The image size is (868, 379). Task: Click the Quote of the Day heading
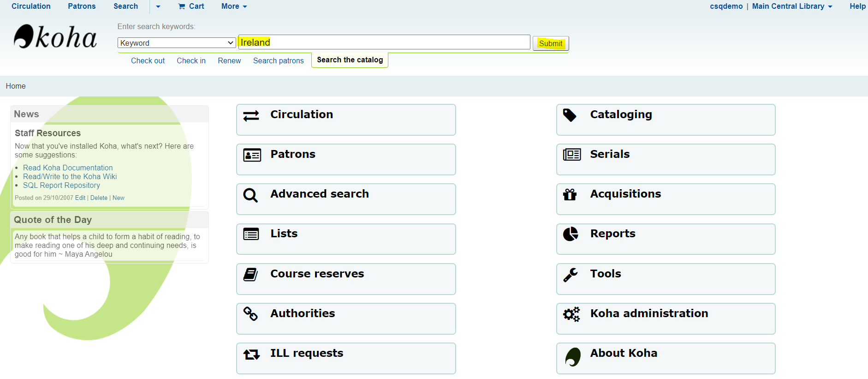click(53, 220)
